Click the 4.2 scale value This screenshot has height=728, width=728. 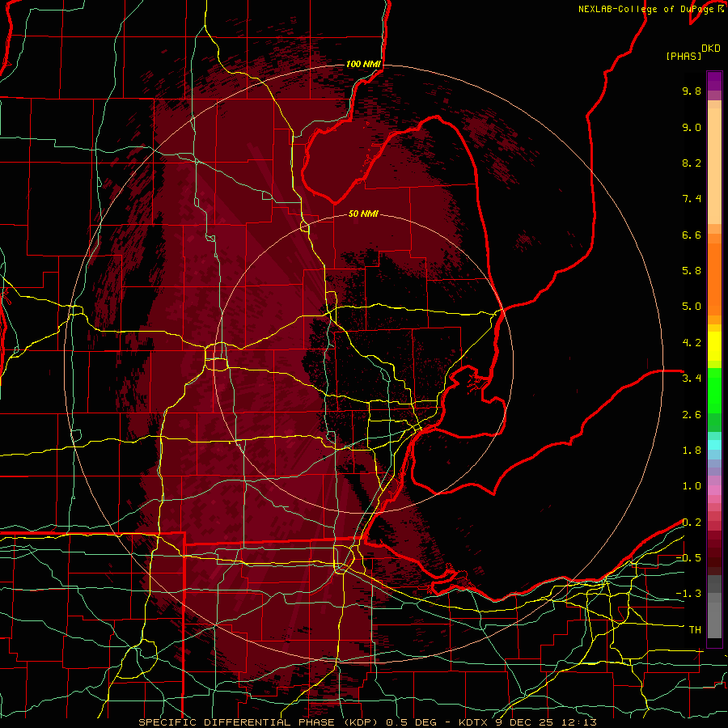[x=692, y=343]
